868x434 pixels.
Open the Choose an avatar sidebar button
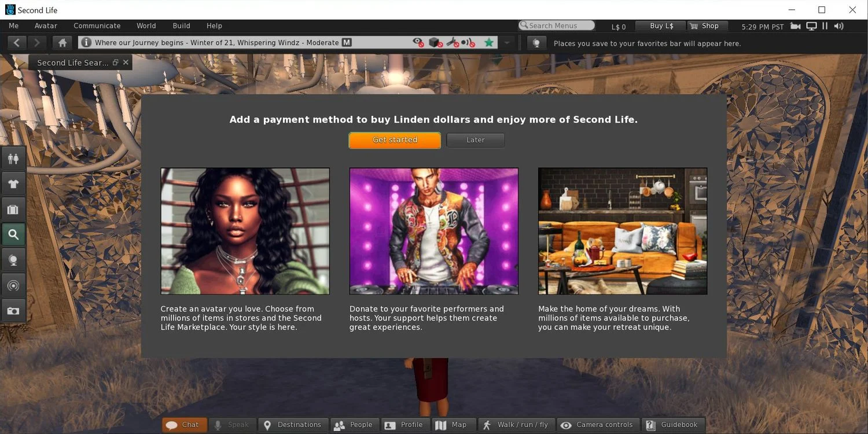13,159
